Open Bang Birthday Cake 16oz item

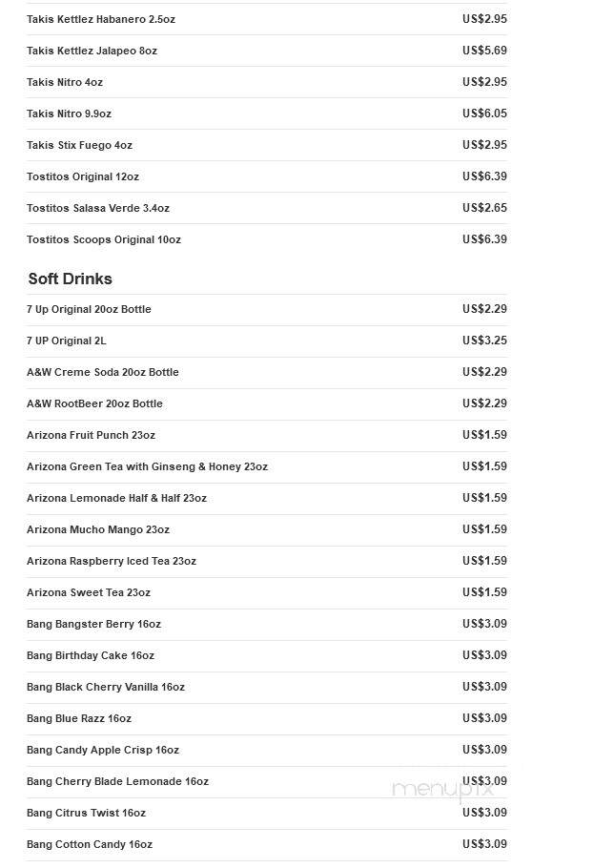click(x=267, y=656)
